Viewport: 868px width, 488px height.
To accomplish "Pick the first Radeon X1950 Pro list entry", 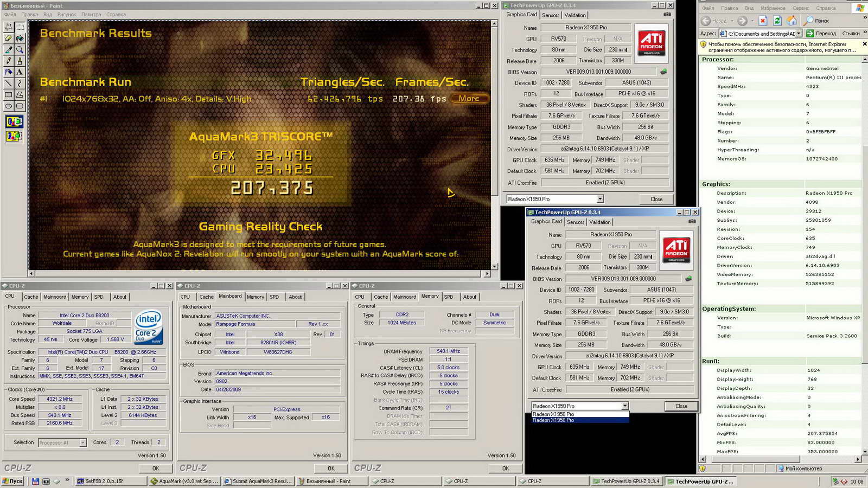I will (580, 414).
